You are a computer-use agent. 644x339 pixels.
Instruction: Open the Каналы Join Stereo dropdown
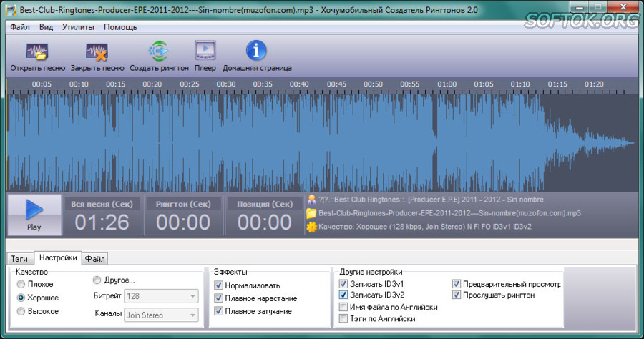161,315
